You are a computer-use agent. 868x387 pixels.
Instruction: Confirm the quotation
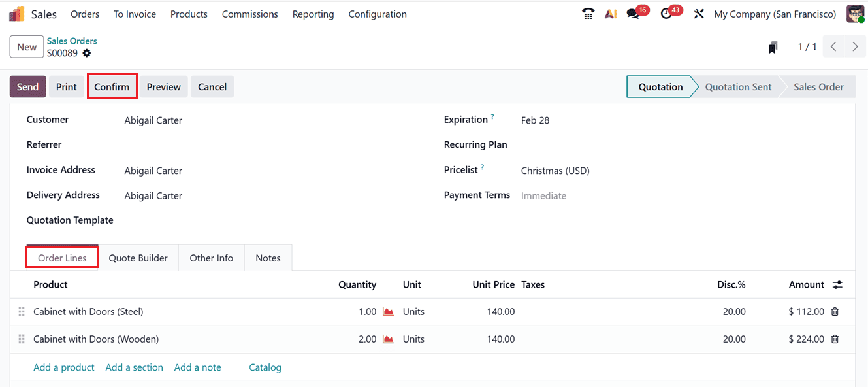(112, 86)
